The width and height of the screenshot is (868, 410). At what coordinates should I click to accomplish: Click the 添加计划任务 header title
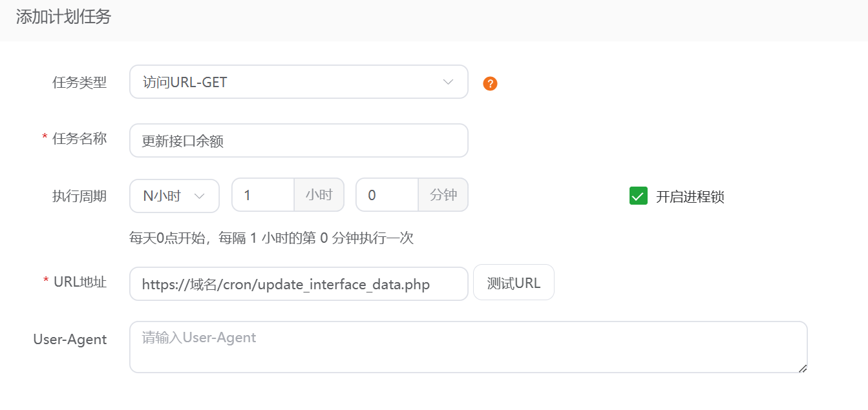pyautogui.click(x=63, y=17)
